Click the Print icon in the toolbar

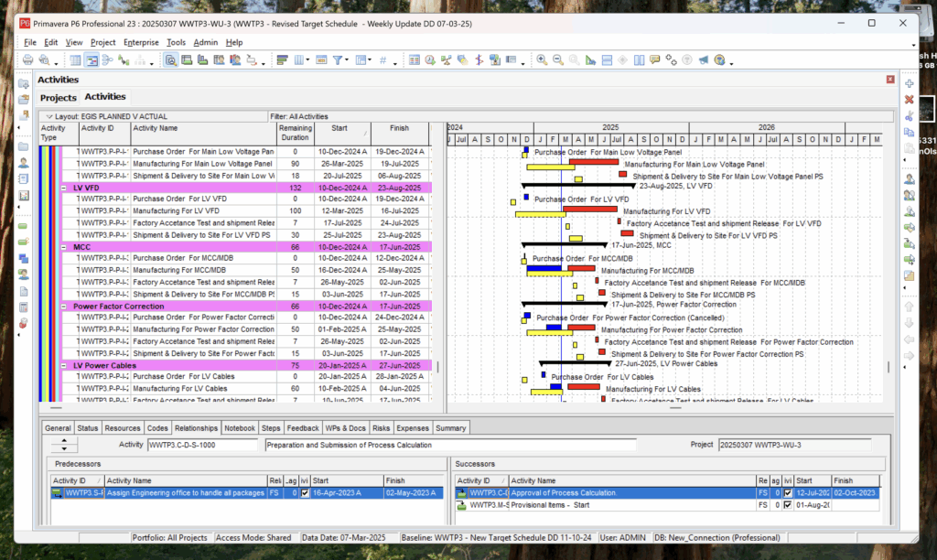(28, 59)
